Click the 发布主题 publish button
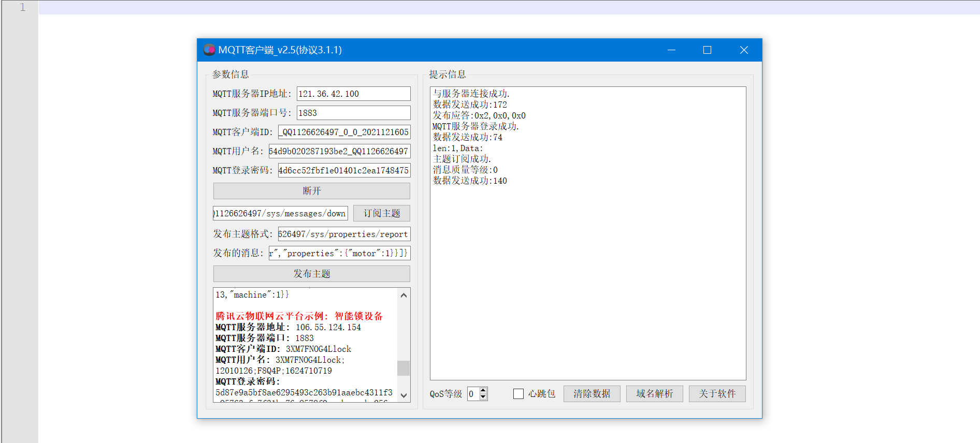The width and height of the screenshot is (980, 443). click(x=312, y=274)
